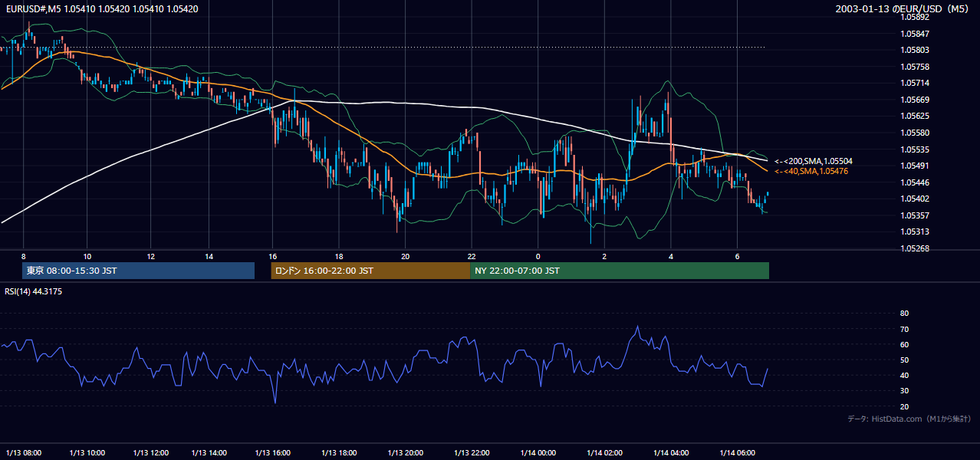Click the RSI scale value 30
The width and height of the screenshot is (980, 460).
[x=904, y=390]
